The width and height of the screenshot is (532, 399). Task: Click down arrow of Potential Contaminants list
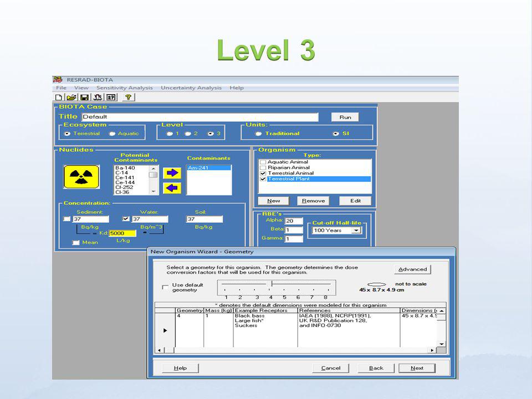coord(154,192)
